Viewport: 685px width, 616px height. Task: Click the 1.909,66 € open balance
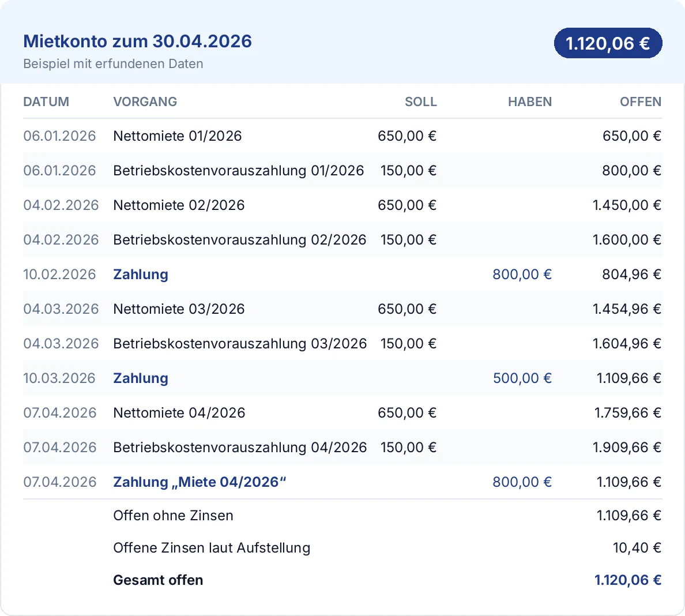[627, 448]
